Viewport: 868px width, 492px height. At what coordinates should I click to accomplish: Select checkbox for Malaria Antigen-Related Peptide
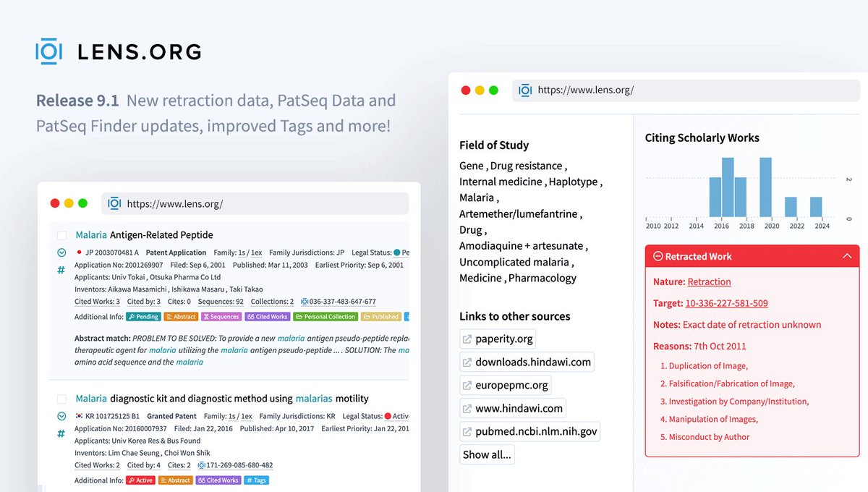click(x=61, y=235)
